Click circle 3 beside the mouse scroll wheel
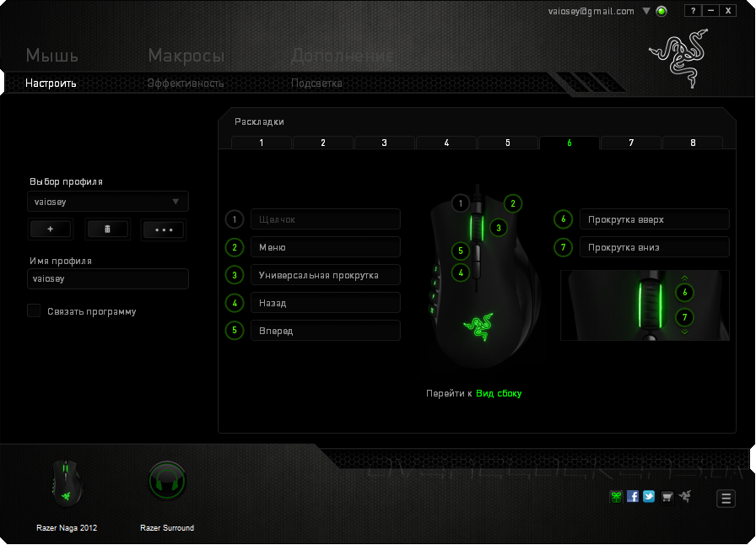 pos(499,228)
